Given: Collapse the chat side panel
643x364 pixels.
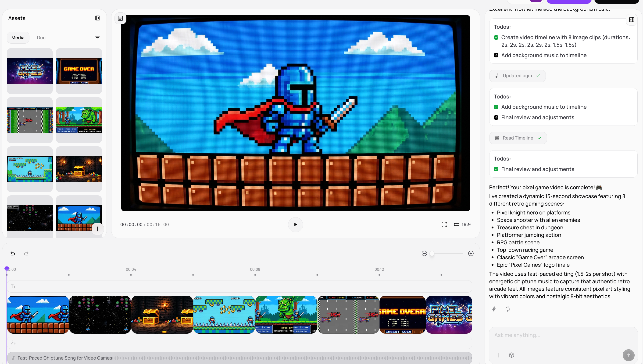Looking at the screenshot, I should pos(632,20).
